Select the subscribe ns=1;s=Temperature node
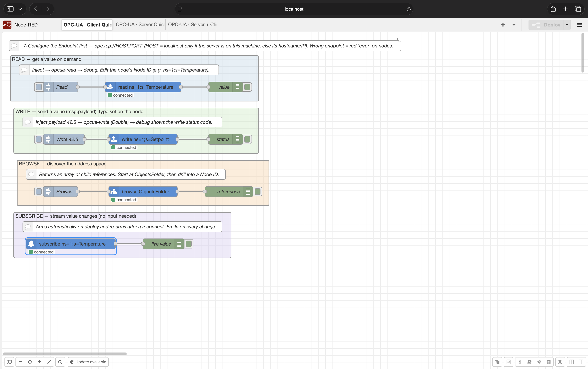 coord(71,244)
